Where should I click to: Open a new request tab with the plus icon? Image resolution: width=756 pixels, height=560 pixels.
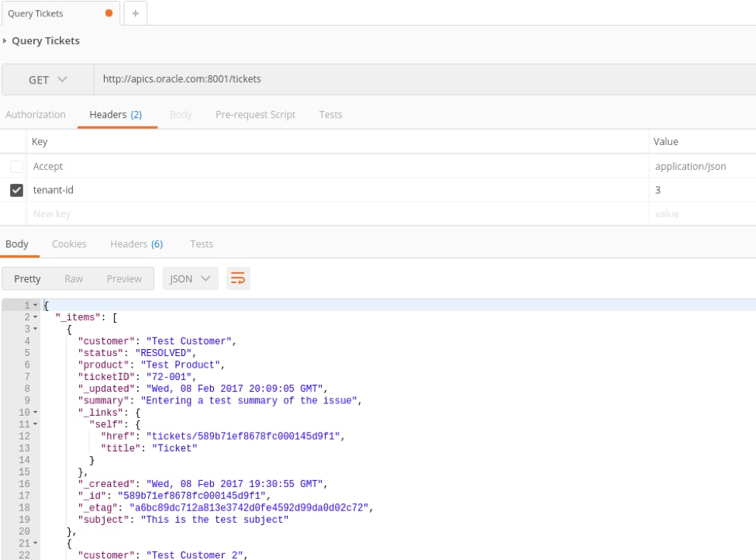point(135,13)
